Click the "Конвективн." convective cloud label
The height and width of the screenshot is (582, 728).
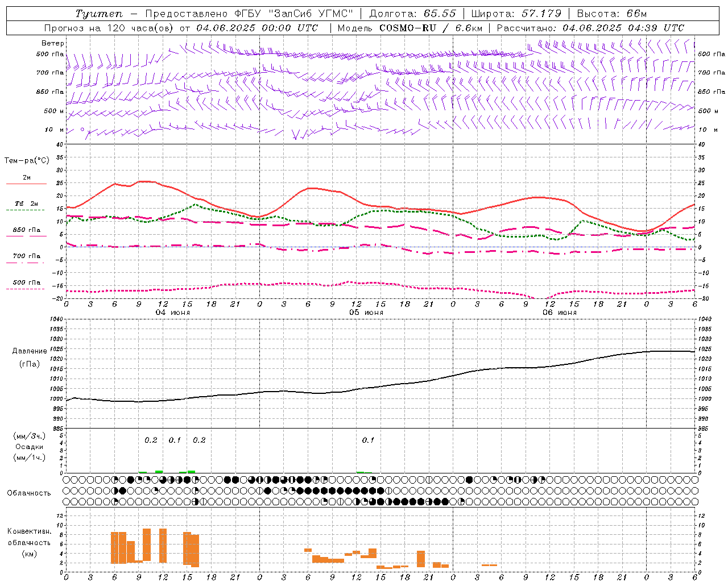[x=29, y=531]
